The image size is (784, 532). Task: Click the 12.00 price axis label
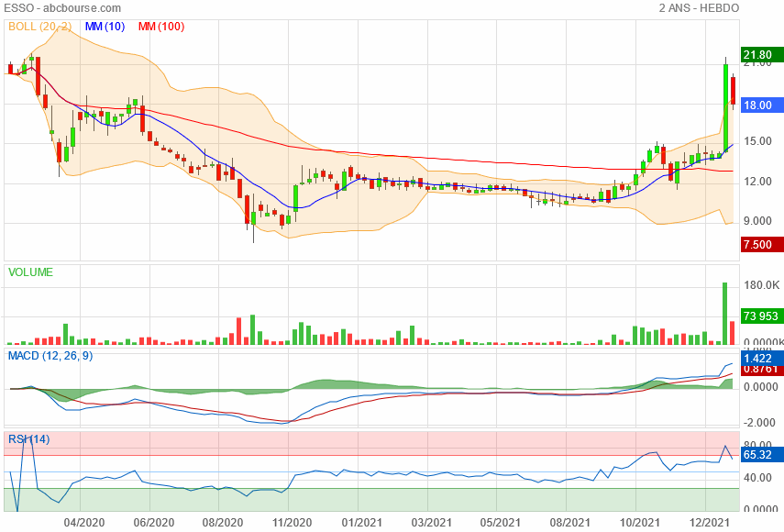[757, 182]
